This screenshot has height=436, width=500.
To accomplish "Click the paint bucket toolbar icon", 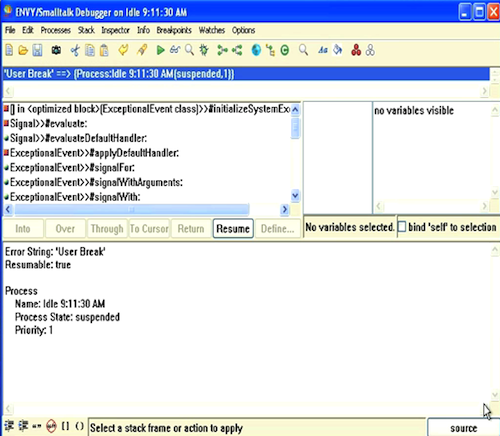I will [x=338, y=50].
